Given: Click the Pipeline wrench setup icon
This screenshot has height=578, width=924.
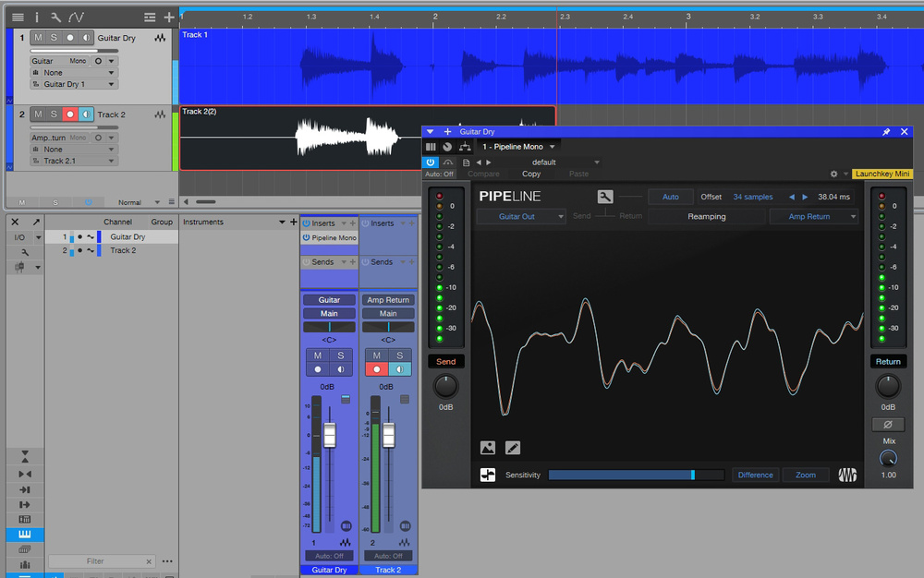Looking at the screenshot, I should click(605, 197).
